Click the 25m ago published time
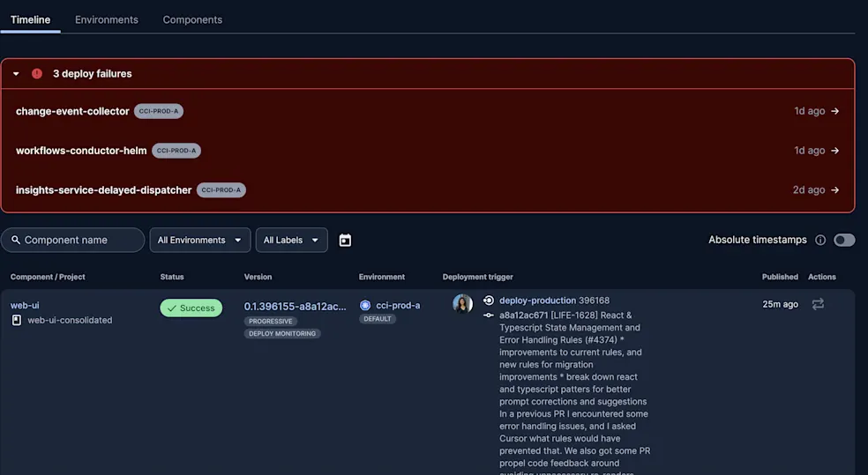868x475 pixels. click(780, 304)
